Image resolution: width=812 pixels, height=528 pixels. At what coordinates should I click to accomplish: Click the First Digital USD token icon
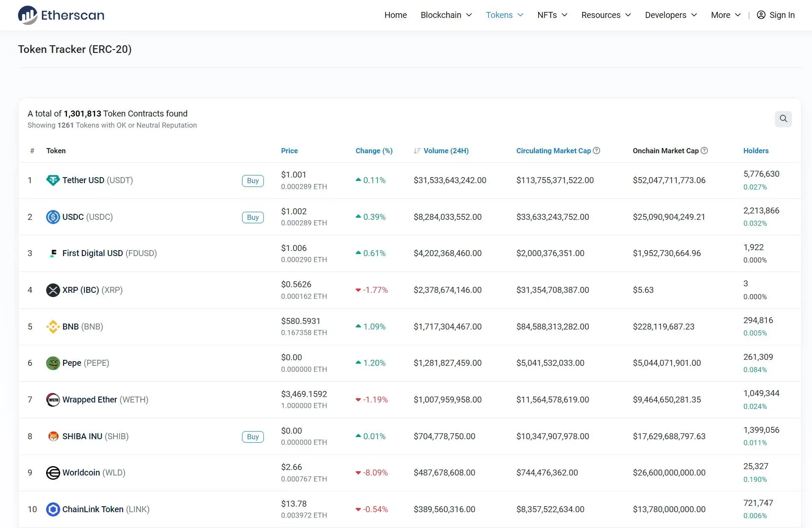53,254
